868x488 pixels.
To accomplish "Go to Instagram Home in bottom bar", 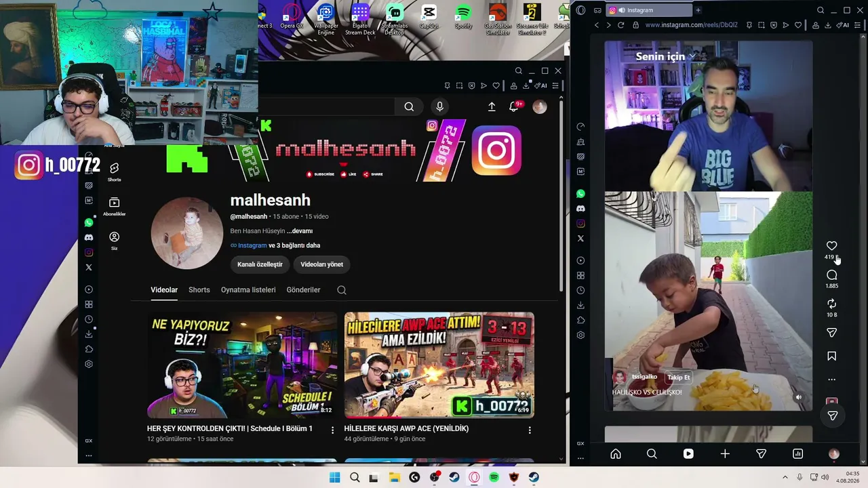I will (616, 454).
